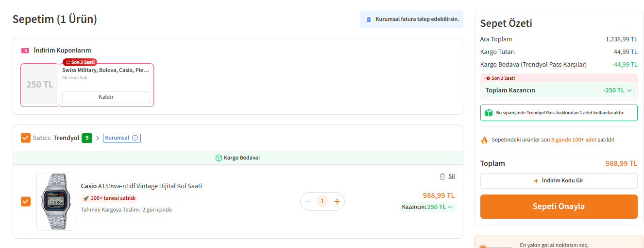Click the info icon beside Kurumsal
Screen dimensions: 644x248
click(x=135, y=138)
